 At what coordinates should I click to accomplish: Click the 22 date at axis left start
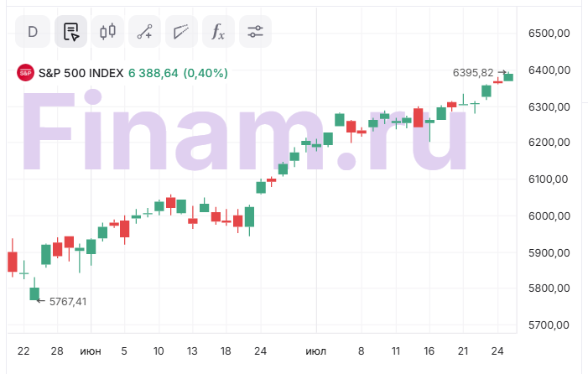click(x=23, y=351)
